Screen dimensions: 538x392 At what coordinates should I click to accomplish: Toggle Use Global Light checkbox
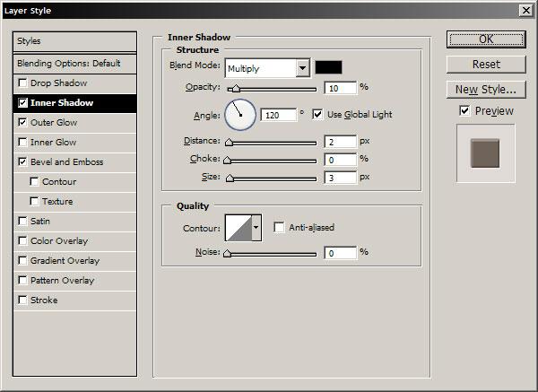317,115
